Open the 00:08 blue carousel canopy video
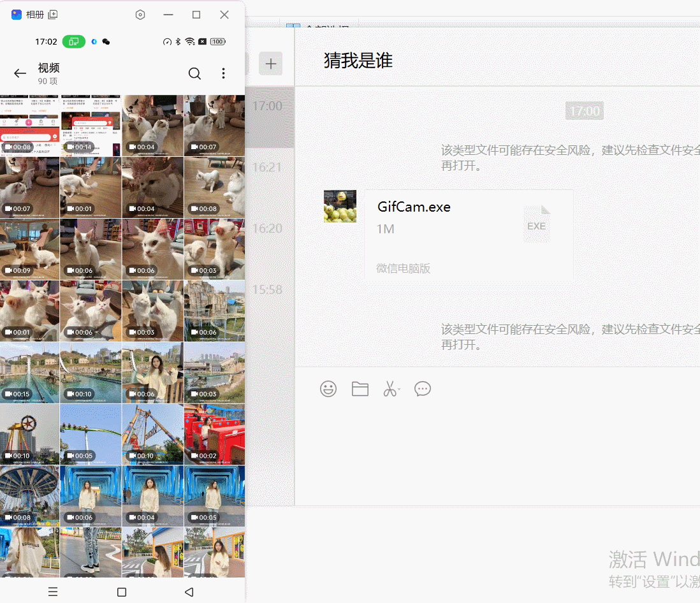Image resolution: width=700 pixels, height=603 pixels. pos(29,497)
